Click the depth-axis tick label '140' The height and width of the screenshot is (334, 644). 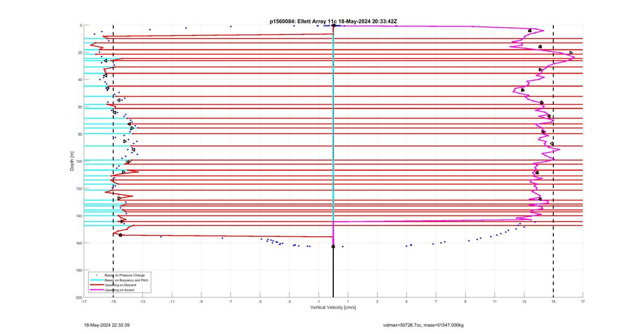point(78,216)
